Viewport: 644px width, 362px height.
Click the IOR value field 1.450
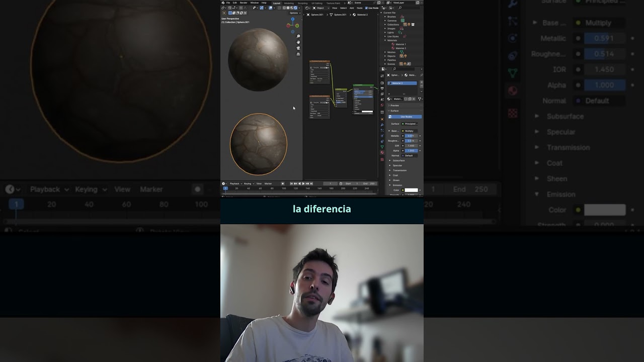tap(411, 145)
